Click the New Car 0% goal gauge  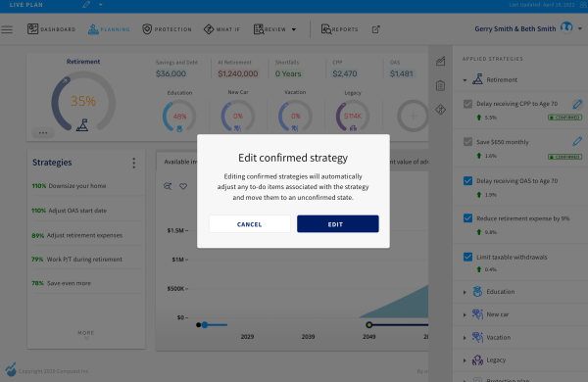click(238, 117)
